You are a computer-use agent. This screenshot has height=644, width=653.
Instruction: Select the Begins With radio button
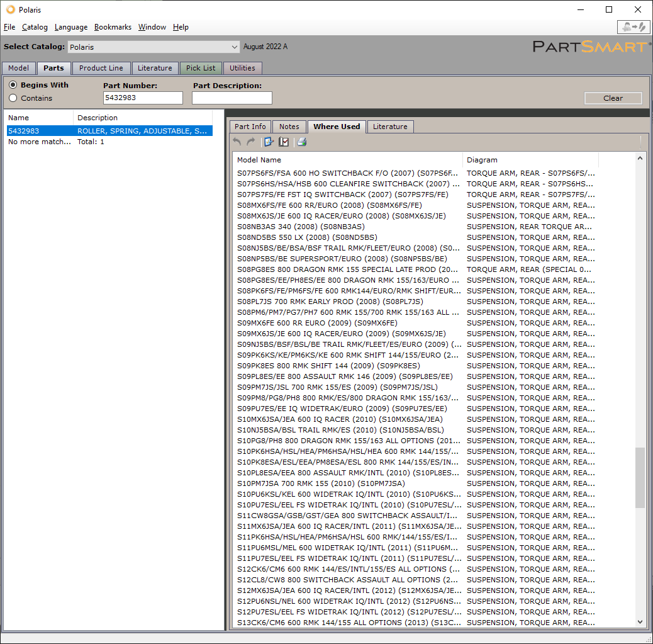click(x=13, y=85)
